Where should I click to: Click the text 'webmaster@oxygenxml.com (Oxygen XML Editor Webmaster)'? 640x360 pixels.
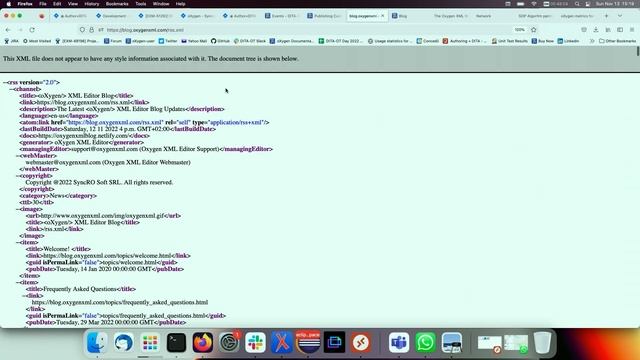[108, 162]
